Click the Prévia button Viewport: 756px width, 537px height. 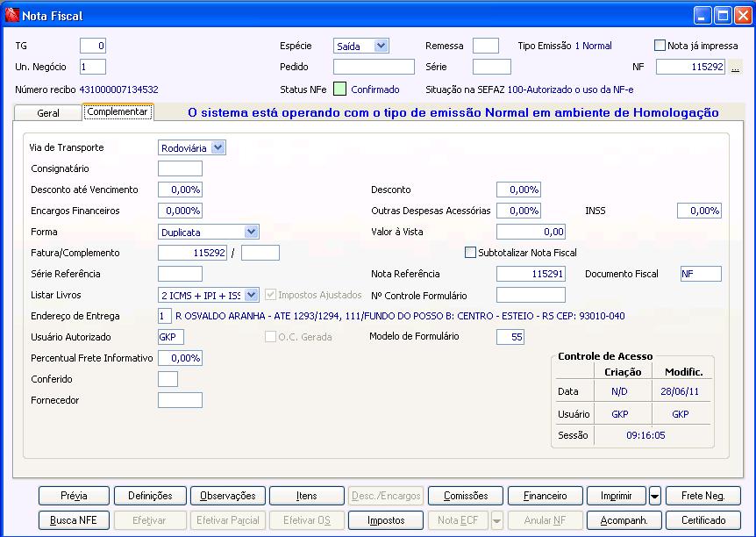(74, 496)
